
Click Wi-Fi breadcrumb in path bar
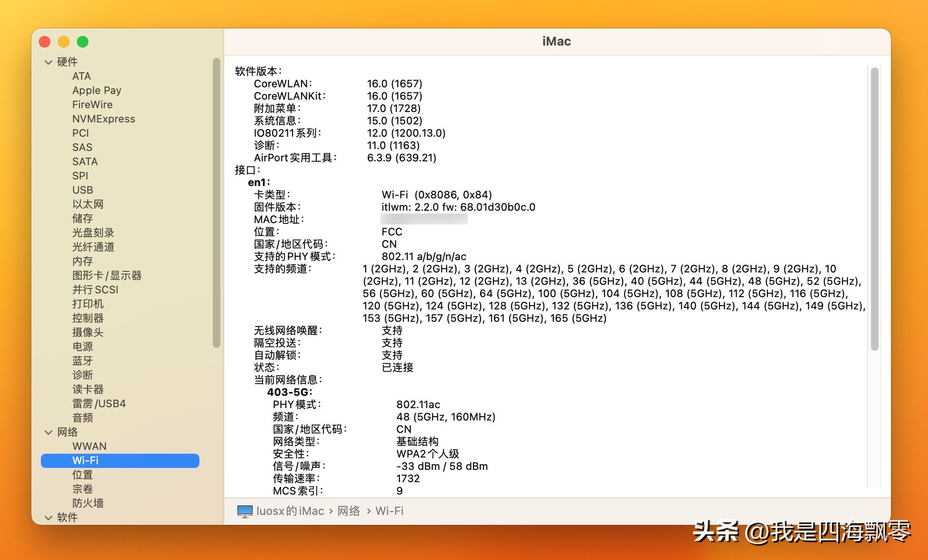coord(389,511)
